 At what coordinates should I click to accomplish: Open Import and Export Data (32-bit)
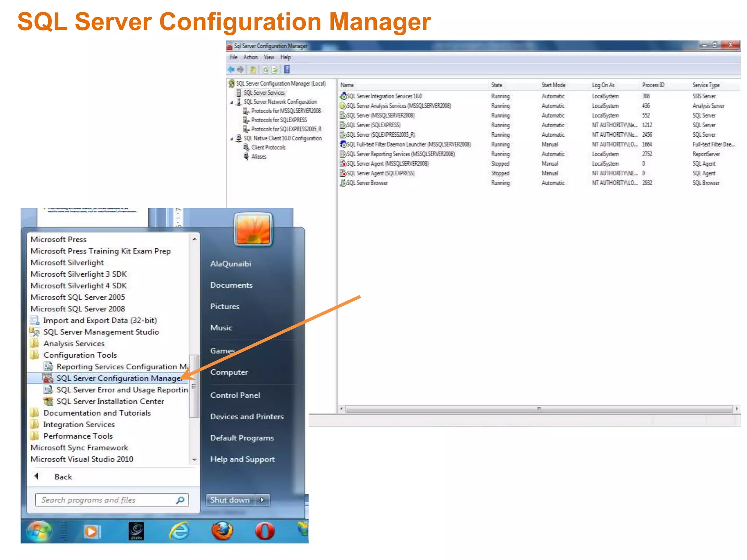point(94,320)
